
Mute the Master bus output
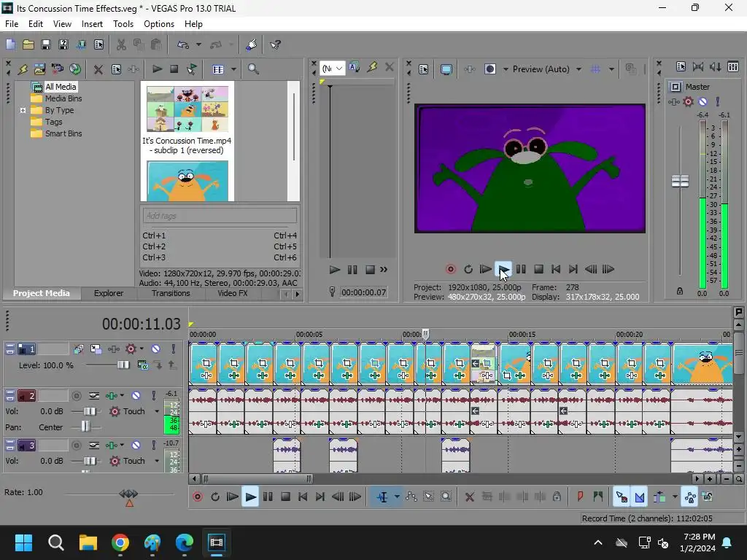(703, 101)
